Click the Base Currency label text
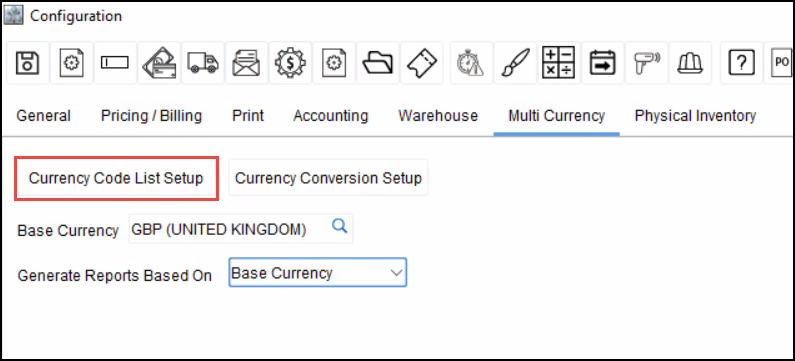This screenshot has height=361, width=795. click(x=68, y=231)
